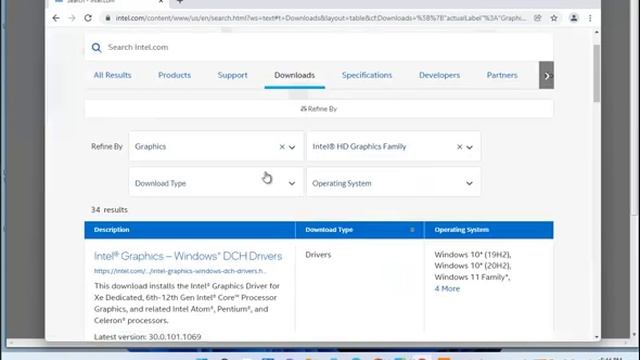Open Chrome three-dot menu
This screenshot has height=360, width=640.
tap(590, 18)
